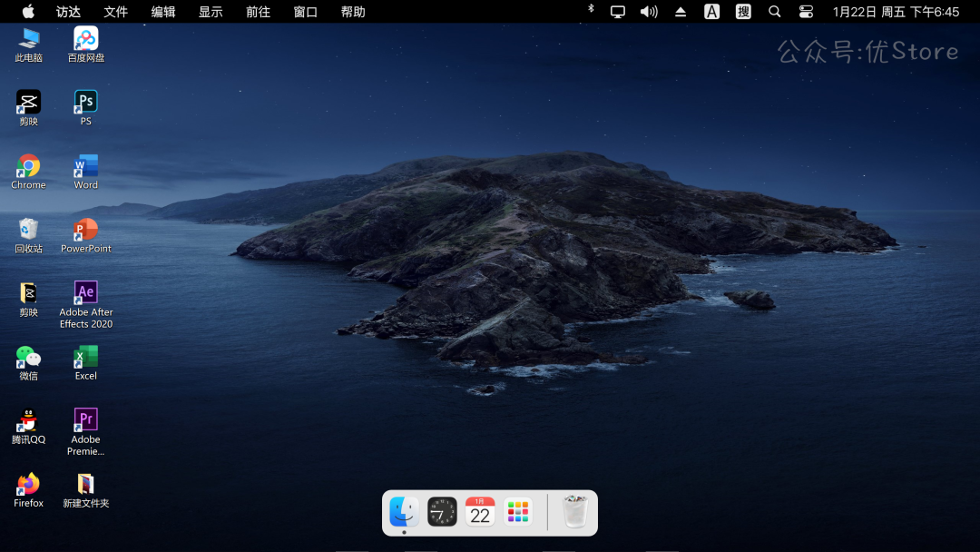
Task: Open the Clock icon in the dock
Action: pyautogui.click(x=442, y=512)
